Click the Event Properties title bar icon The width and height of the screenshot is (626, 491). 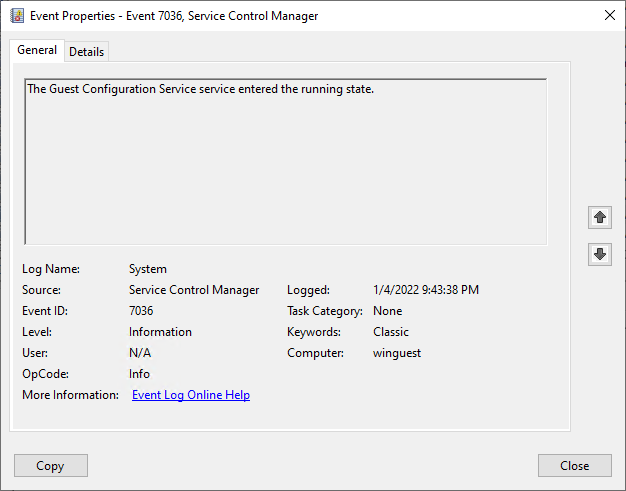[x=16, y=15]
